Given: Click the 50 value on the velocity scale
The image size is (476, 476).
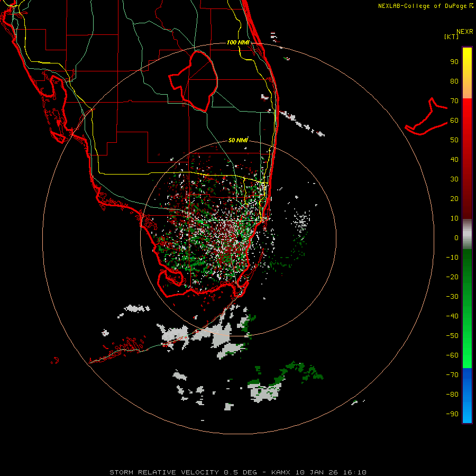Looking at the screenshot, I should (454, 140).
